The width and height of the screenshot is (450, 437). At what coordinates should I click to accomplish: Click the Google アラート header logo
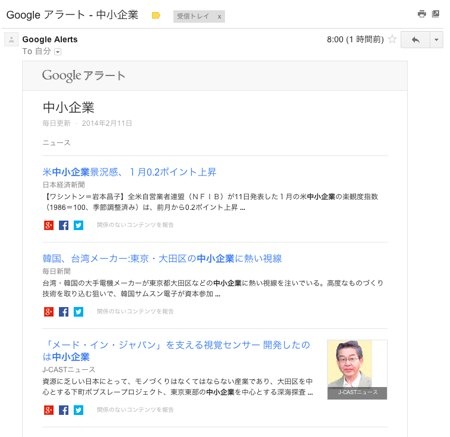tap(83, 76)
